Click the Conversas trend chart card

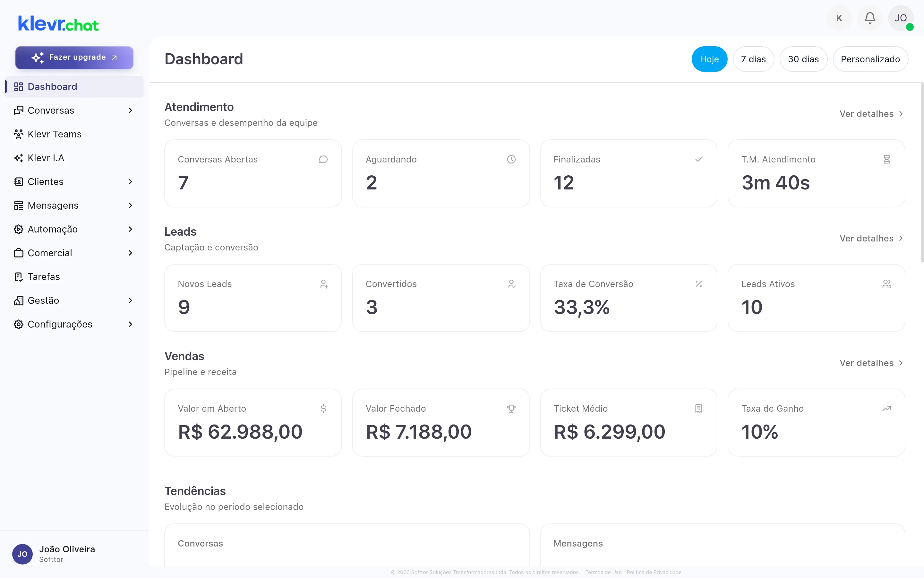click(x=347, y=545)
